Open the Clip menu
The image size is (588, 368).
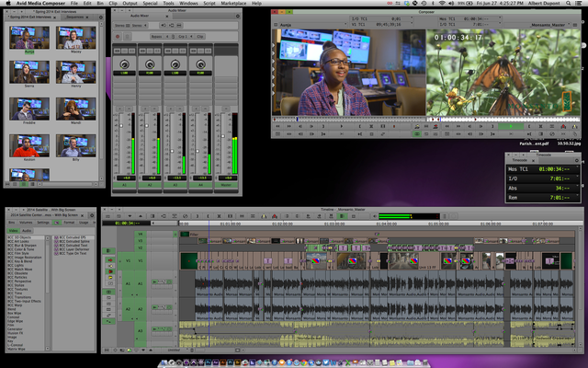pyautogui.click(x=113, y=3)
